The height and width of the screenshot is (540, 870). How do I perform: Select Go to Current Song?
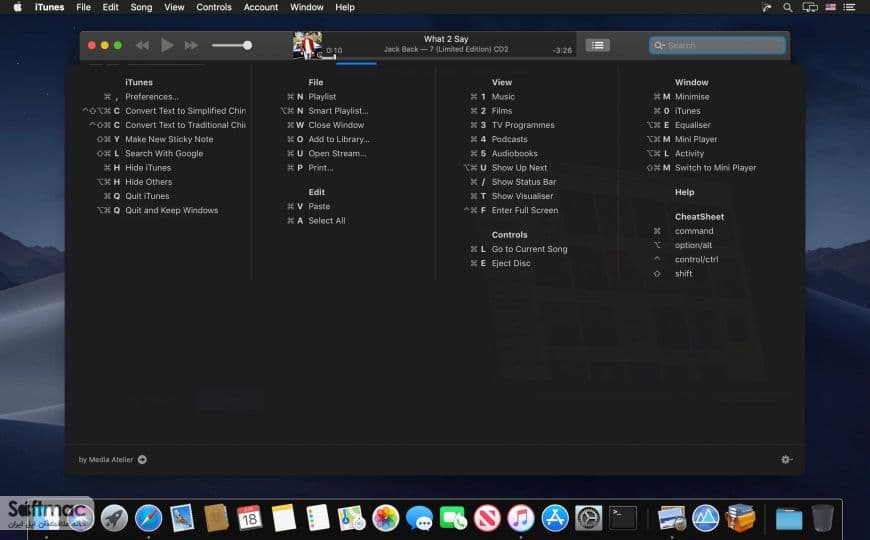pos(529,249)
